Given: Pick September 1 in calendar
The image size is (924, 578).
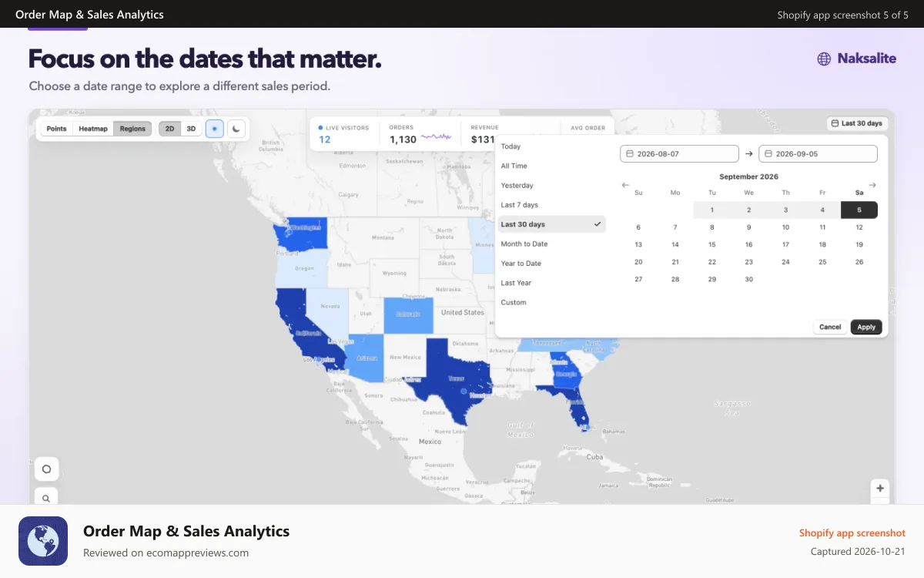Looking at the screenshot, I should pyautogui.click(x=712, y=210).
